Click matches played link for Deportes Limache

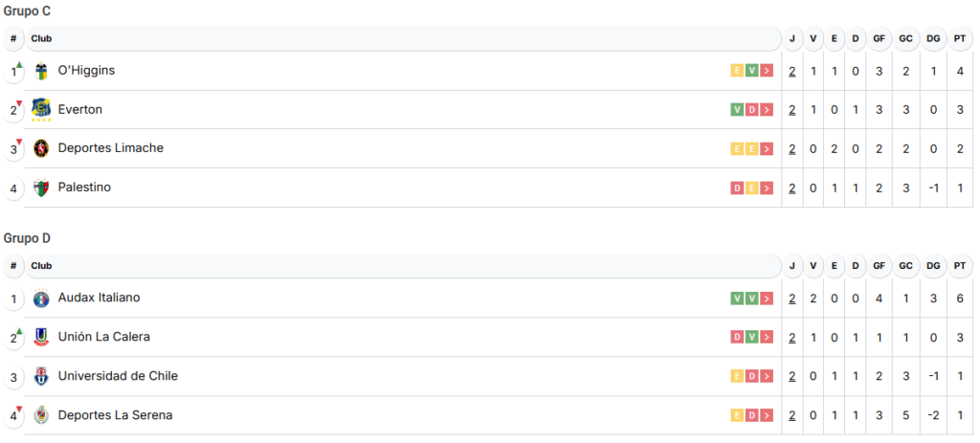point(792,148)
